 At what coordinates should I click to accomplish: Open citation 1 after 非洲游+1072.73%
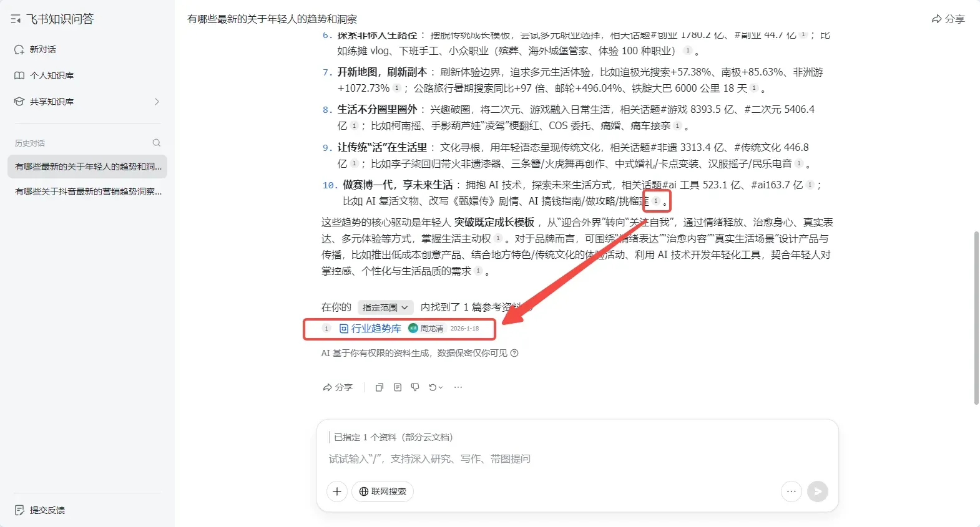397,88
